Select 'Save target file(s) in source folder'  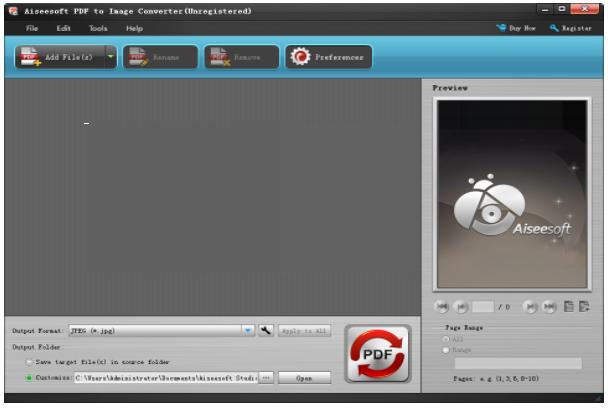point(29,361)
